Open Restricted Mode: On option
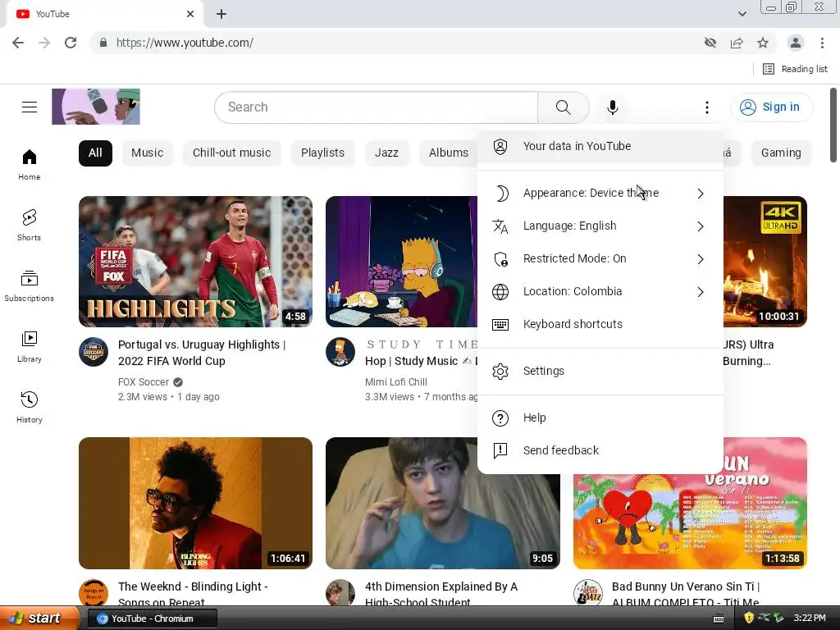840x630 pixels. 600,258
